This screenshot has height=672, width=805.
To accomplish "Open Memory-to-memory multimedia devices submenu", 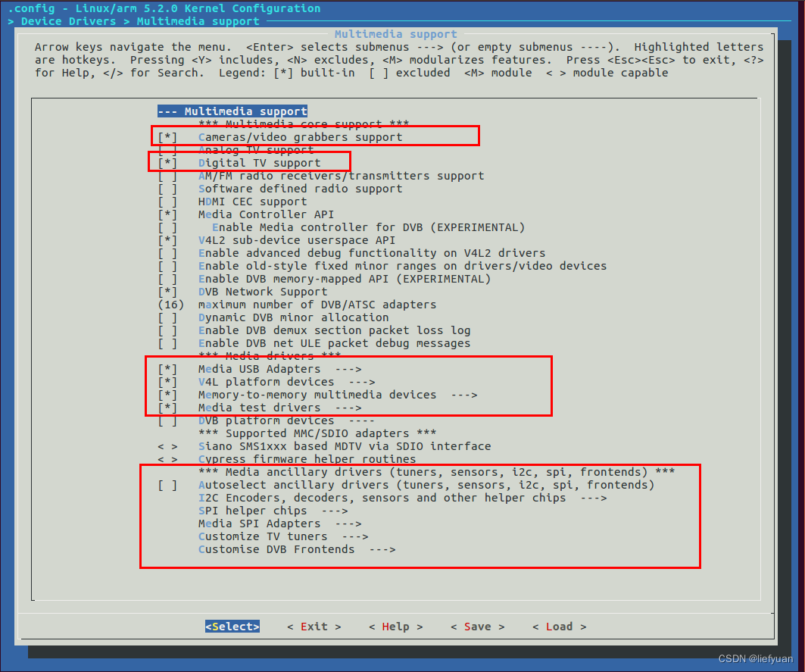I will (317, 395).
